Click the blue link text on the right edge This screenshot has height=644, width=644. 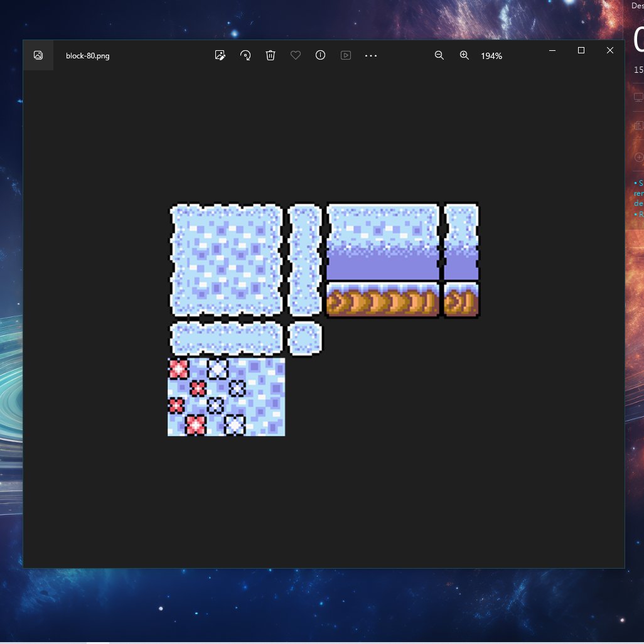click(639, 193)
